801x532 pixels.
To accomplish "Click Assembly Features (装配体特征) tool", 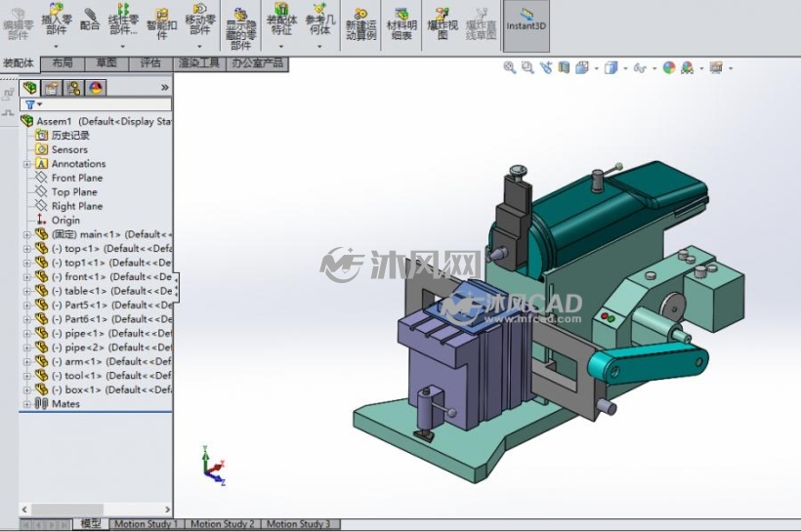I will [x=281, y=20].
